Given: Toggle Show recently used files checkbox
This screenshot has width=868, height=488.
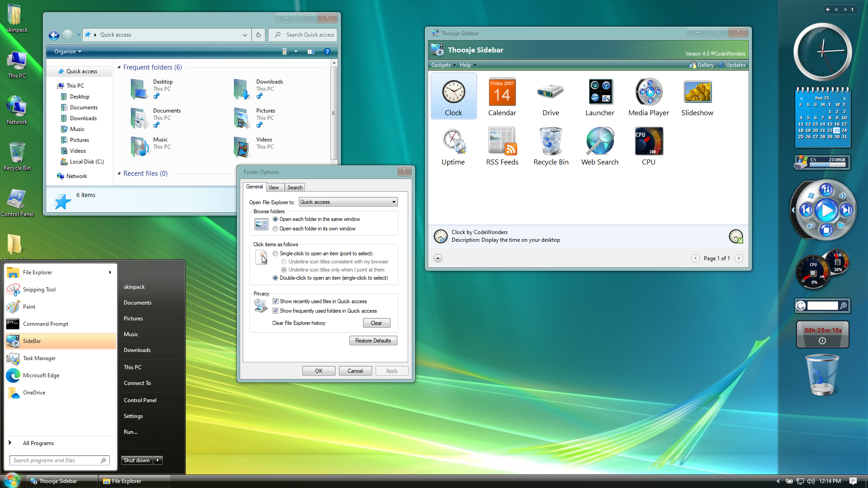Looking at the screenshot, I should pos(275,301).
